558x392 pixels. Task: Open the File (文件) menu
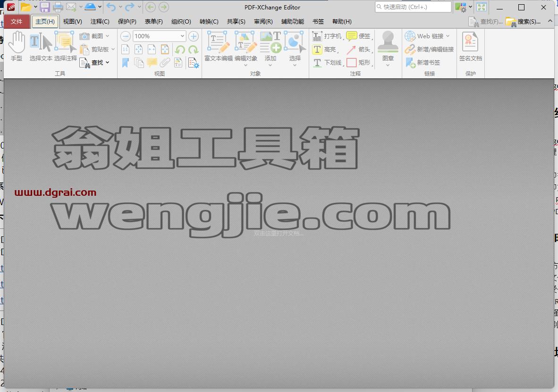tap(17, 22)
